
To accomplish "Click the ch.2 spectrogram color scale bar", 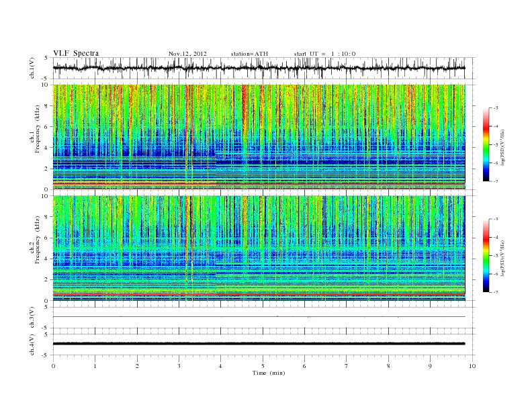I will 486,256.
